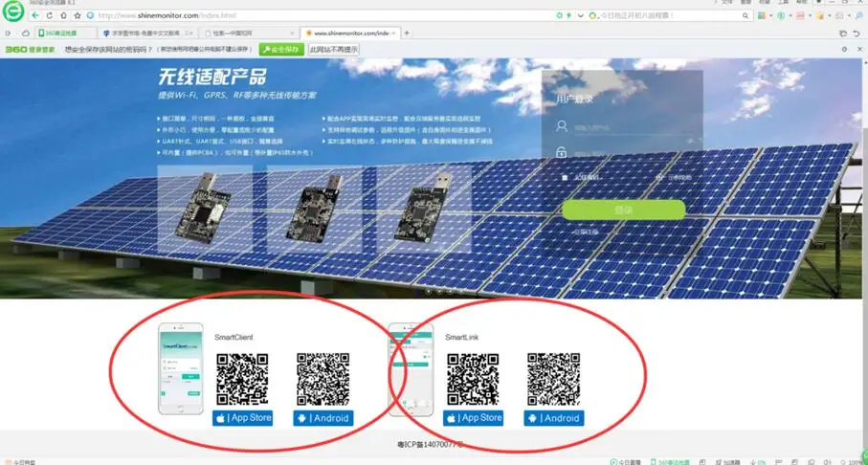Open the colorful apps grid toolbar icon
The image size is (868, 465).
pos(763,15)
